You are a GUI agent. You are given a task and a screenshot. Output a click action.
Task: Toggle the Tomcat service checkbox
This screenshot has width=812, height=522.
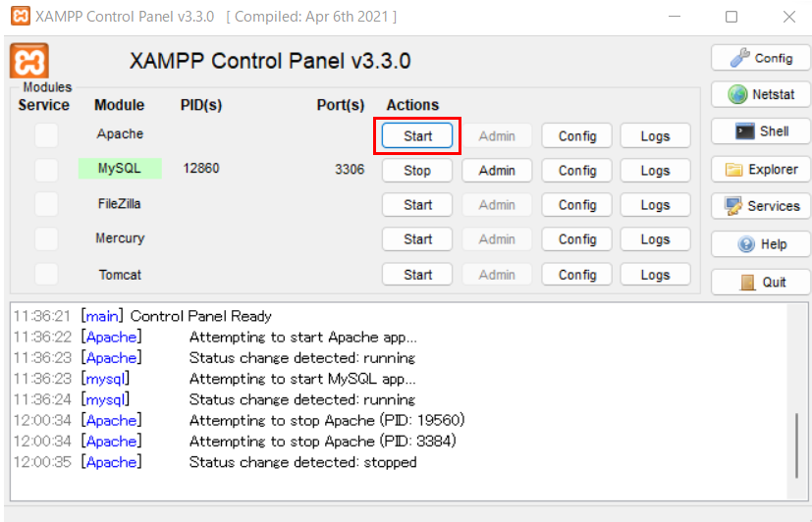click(46, 274)
